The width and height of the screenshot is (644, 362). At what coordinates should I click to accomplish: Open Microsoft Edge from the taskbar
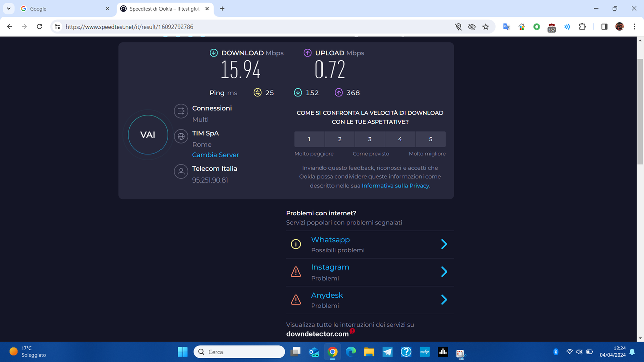(x=351, y=352)
